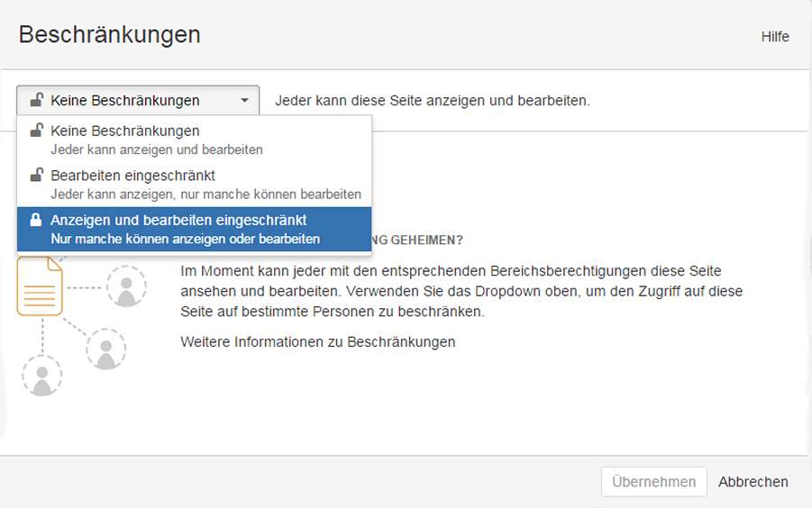Click the orange document illustration icon

[40, 286]
